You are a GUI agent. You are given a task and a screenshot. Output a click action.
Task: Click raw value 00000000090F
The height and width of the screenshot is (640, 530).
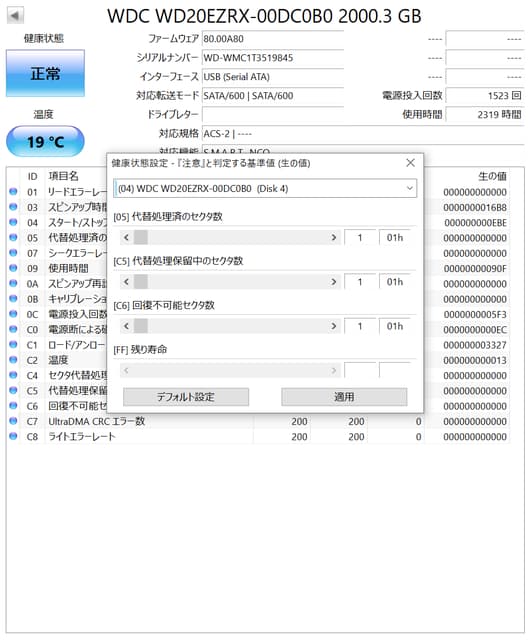[x=475, y=269]
